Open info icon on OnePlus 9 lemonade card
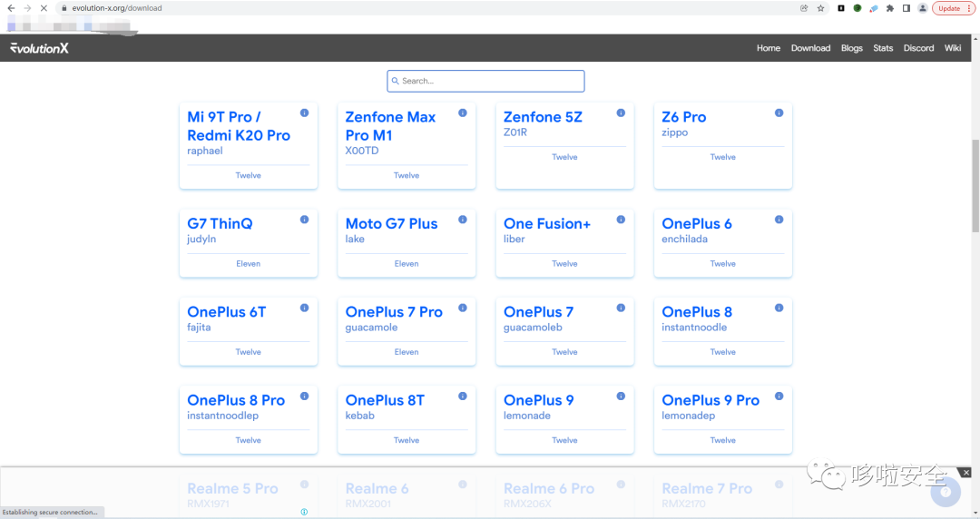Image resolution: width=980 pixels, height=519 pixels. click(621, 396)
